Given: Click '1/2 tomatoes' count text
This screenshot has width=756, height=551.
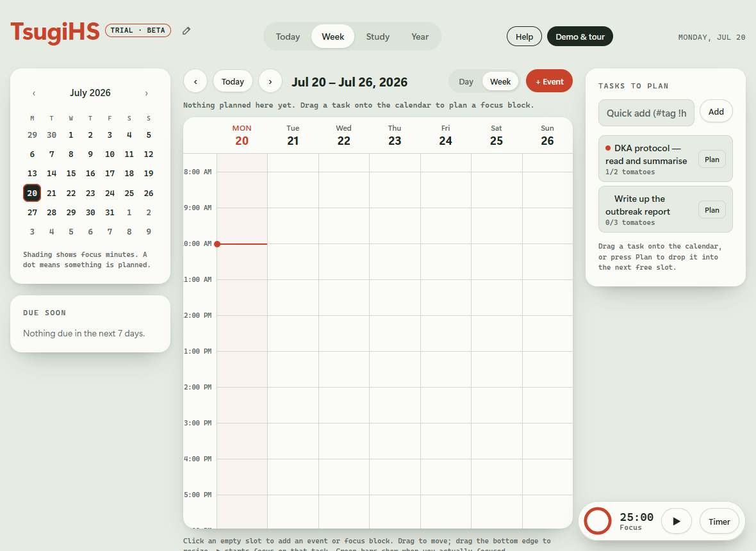Looking at the screenshot, I should [x=630, y=172].
